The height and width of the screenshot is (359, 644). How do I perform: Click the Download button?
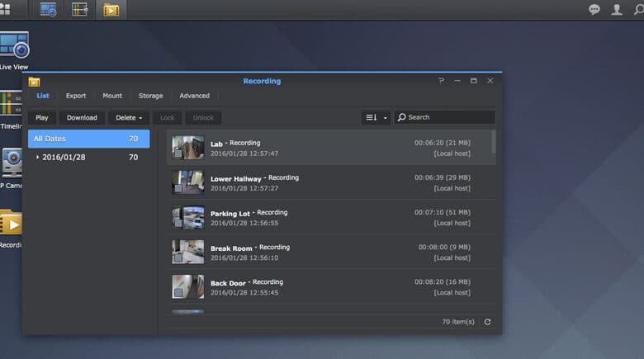[x=82, y=117]
